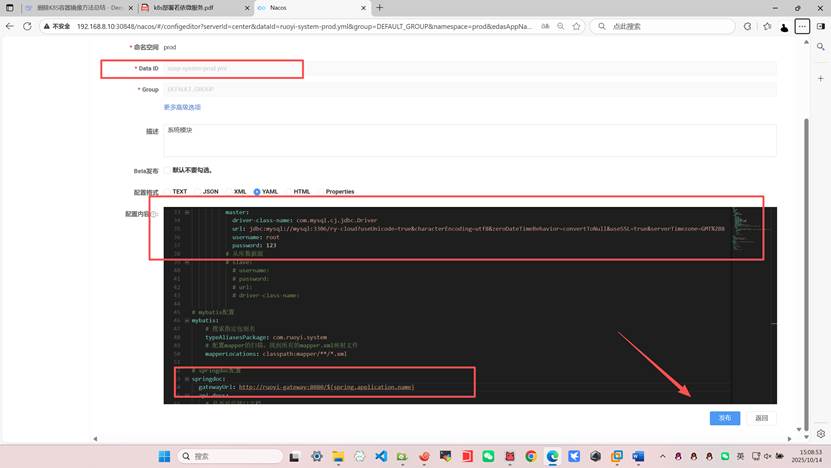Open Visual Studio Code from taskbar
The height and width of the screenshot is (468, 831).
pyautogui.click(x=381, y=456)
